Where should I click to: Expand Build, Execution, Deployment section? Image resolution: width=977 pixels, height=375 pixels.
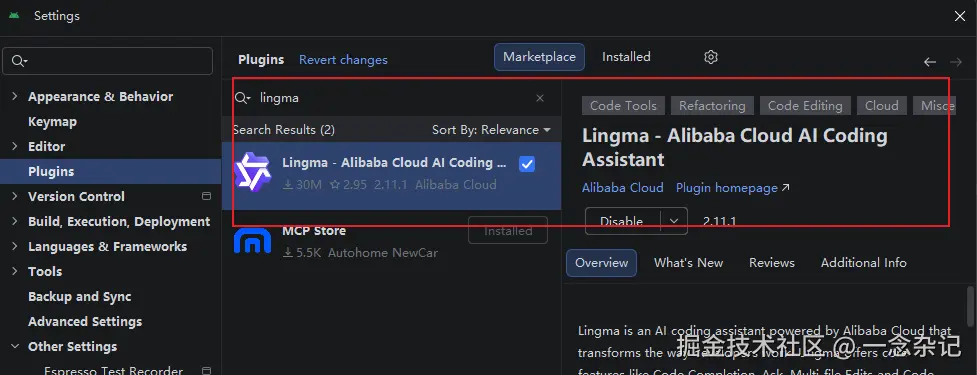15,222
